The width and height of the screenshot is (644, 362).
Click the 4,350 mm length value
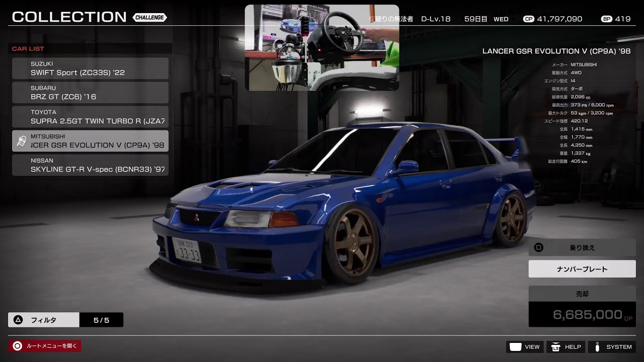point(582,145)
